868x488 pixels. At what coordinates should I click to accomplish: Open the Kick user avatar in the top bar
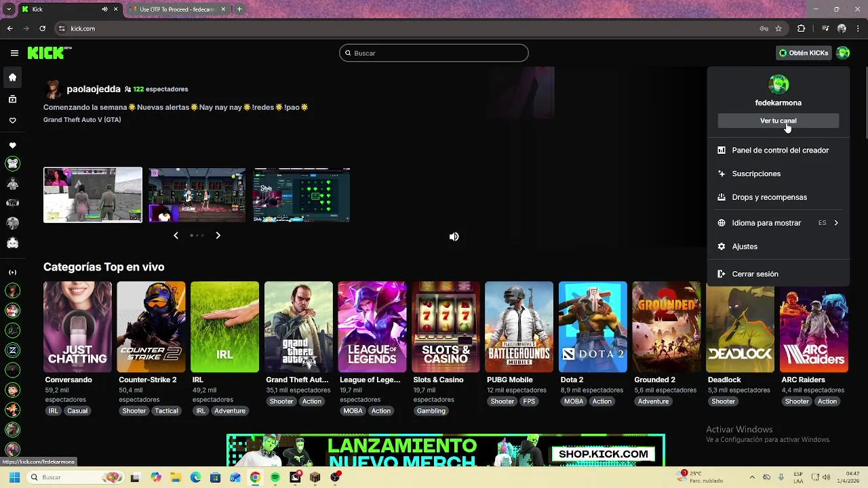click(843, 53)
